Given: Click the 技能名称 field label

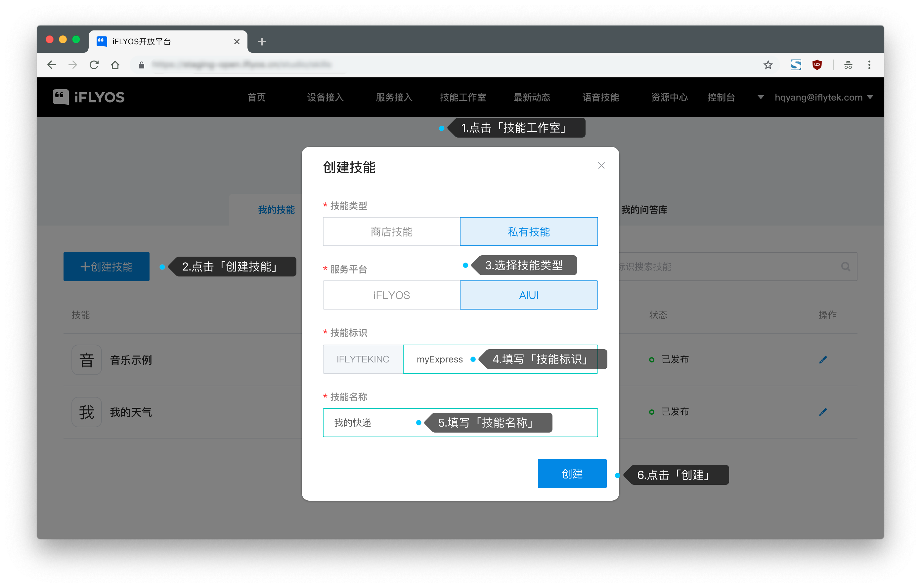Looking at the screenshot, I should (348, 397).
